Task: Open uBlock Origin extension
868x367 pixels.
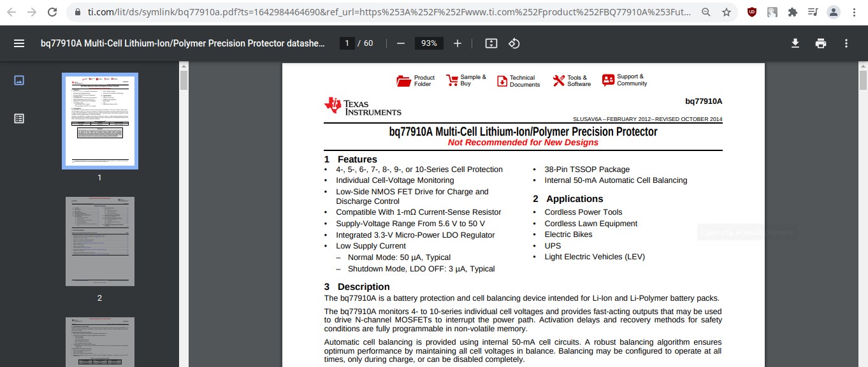Action: (x=752, y=11)
